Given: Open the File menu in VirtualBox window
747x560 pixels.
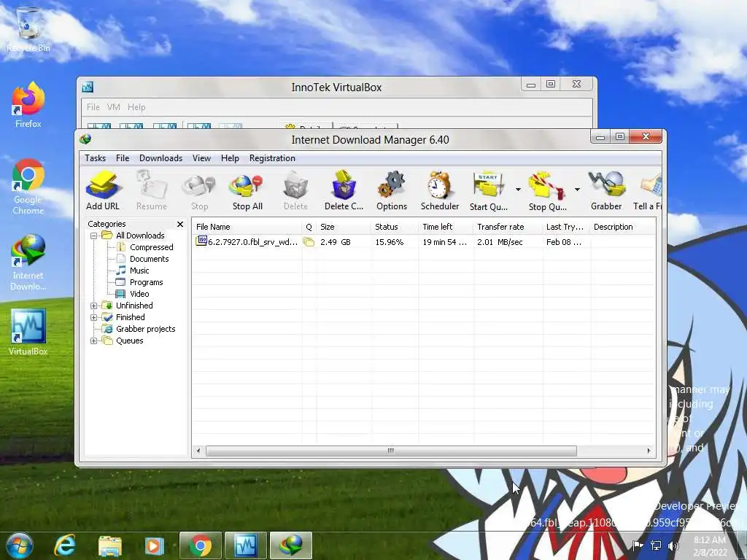Looking at the screenshot, I should pos(93,107).
